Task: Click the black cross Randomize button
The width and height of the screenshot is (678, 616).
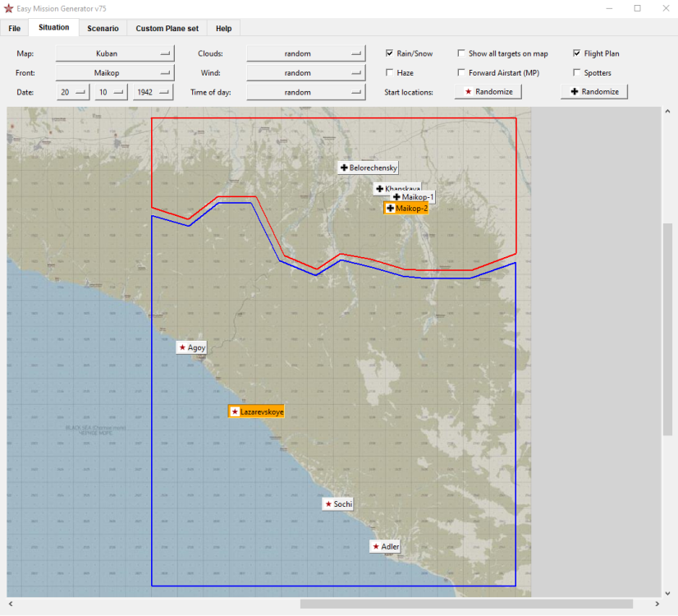Action: tap(594, 92)
